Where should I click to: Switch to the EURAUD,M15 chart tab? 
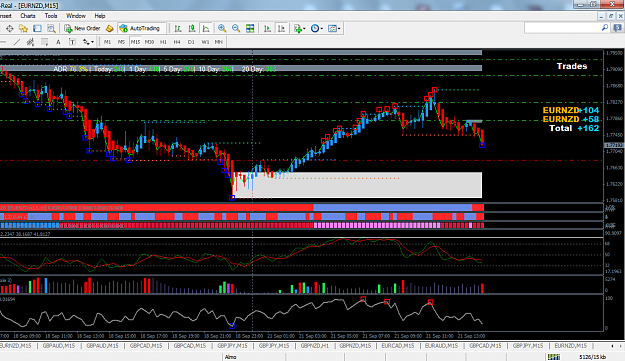coord(441,346)
